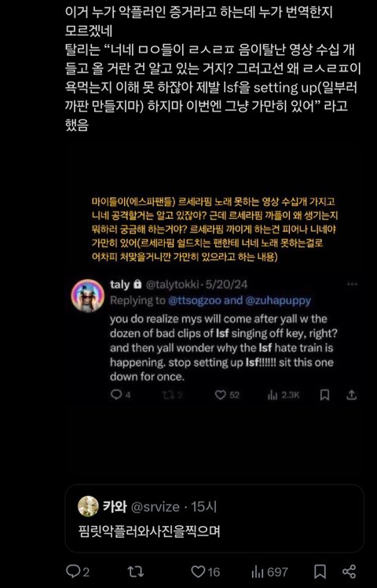Open quoted tweet by @srvize
Image resolution: width=377 pixels, height=588 pixels.
click(x=214, y=518)
